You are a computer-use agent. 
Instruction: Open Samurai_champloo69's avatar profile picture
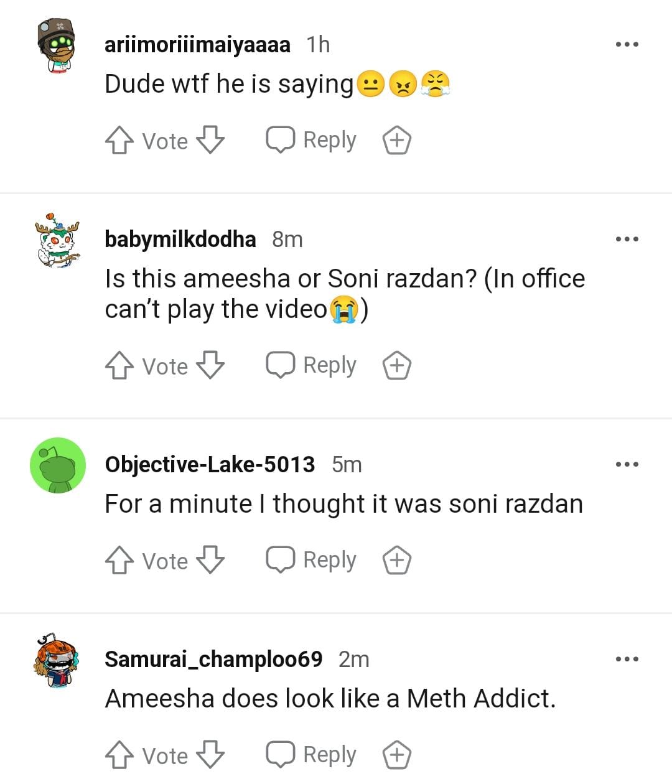pos(57,661)
